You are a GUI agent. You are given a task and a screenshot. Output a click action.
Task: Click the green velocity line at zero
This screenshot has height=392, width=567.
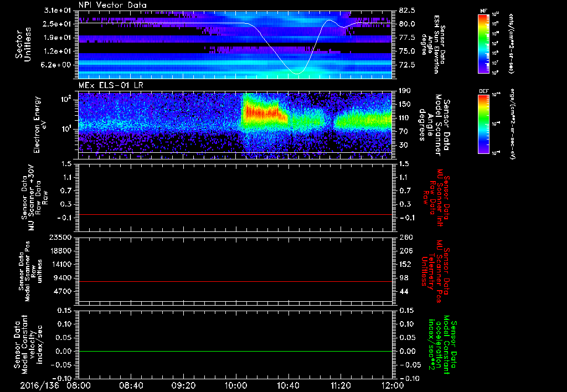pyautogui.click(x=235, y=351)
